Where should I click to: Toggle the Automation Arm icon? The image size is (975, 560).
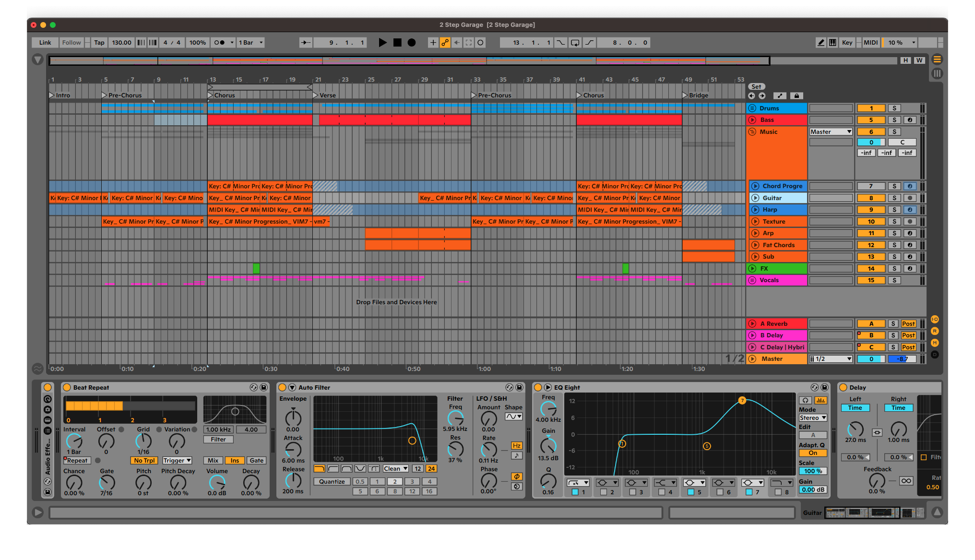click(x=445, y=43)
